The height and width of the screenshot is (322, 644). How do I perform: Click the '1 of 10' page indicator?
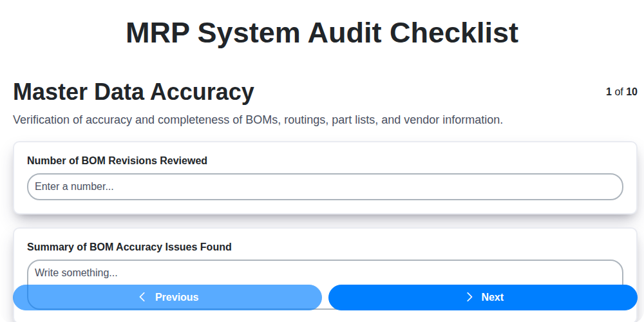pos(621,91)
